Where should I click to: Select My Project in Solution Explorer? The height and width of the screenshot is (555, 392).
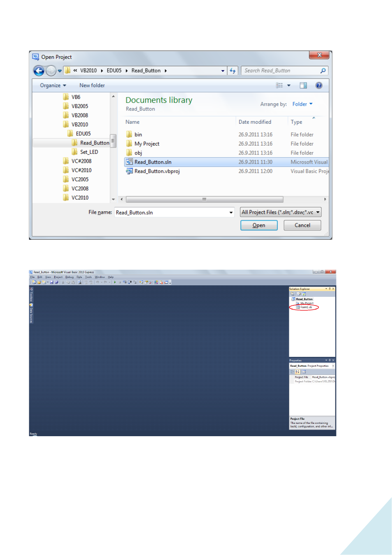point(304,303)
